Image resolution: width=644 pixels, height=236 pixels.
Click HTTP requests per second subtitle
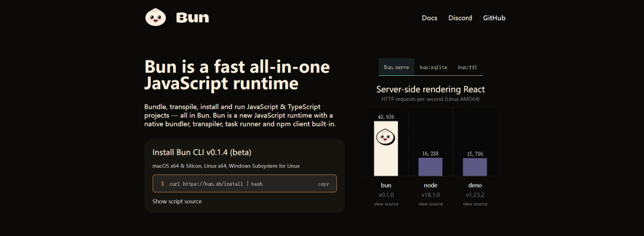click(431, 99)
